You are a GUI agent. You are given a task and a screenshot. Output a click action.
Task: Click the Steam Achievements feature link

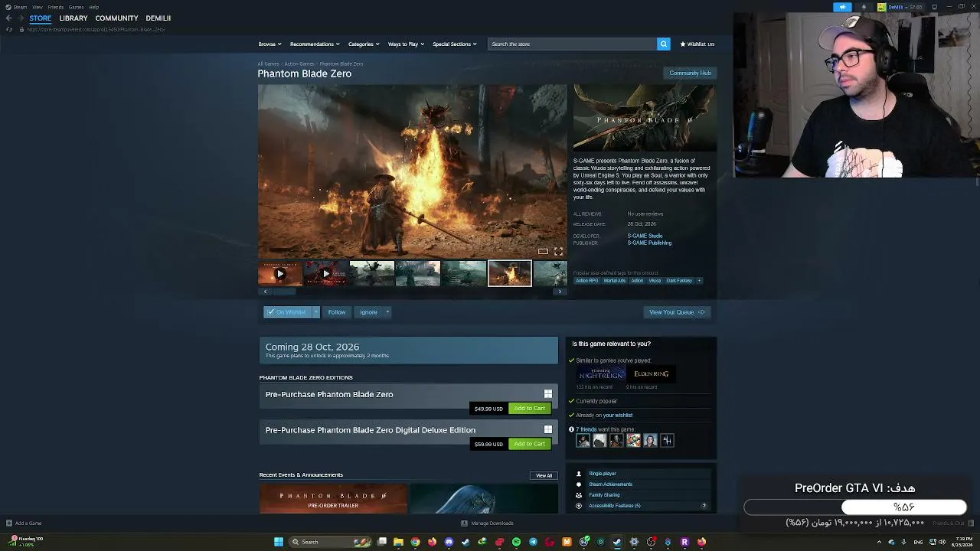(x=610, y=484)
